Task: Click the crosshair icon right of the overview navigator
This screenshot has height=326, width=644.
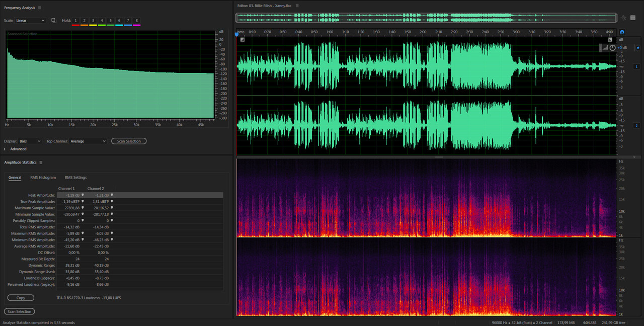Action: 623,18
